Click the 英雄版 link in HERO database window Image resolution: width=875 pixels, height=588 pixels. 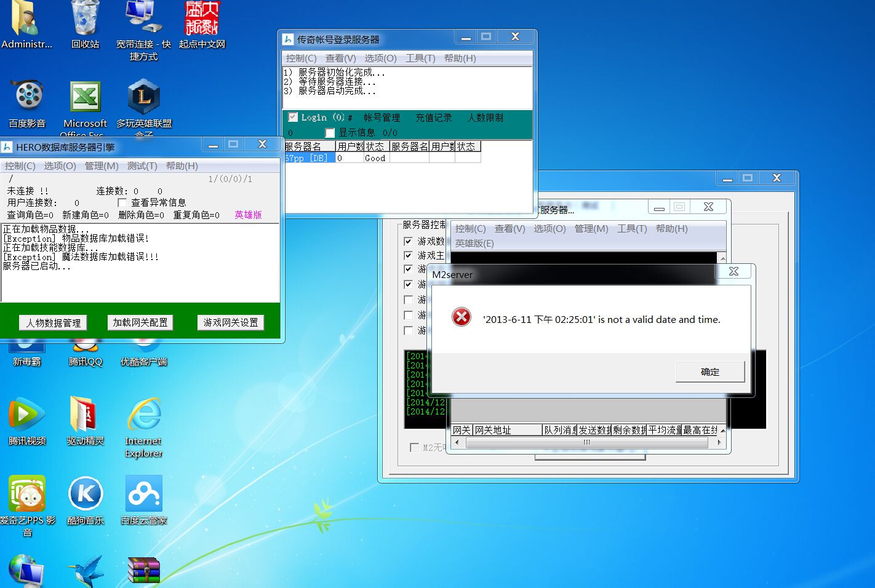pyautogui.click(x=248, y=215)
